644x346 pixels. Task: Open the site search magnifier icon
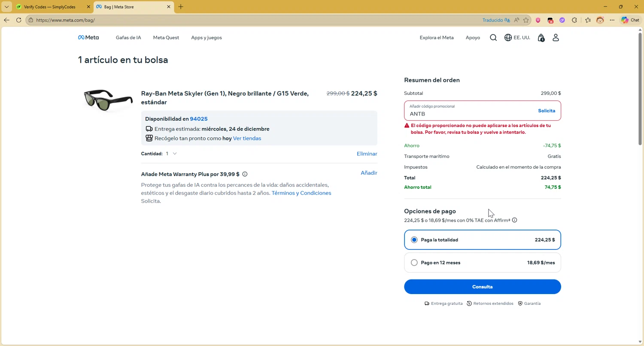(493, 38)
